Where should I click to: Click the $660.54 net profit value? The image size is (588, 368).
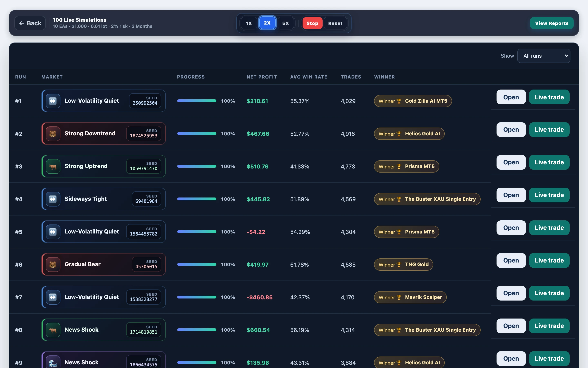click(258, 330)
